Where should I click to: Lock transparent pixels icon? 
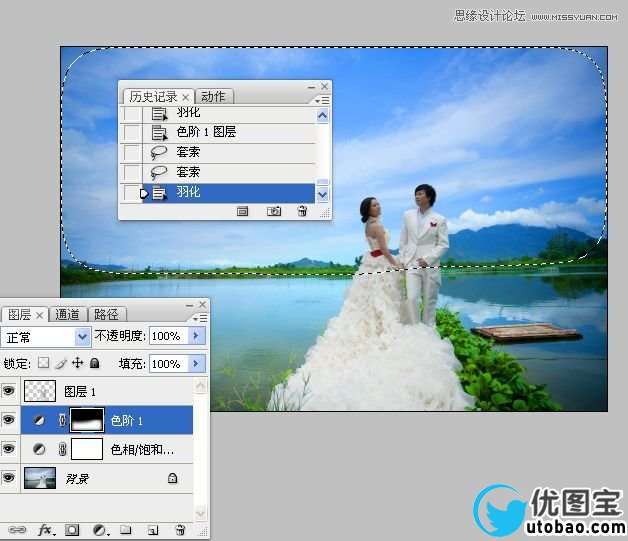[43, 363]
